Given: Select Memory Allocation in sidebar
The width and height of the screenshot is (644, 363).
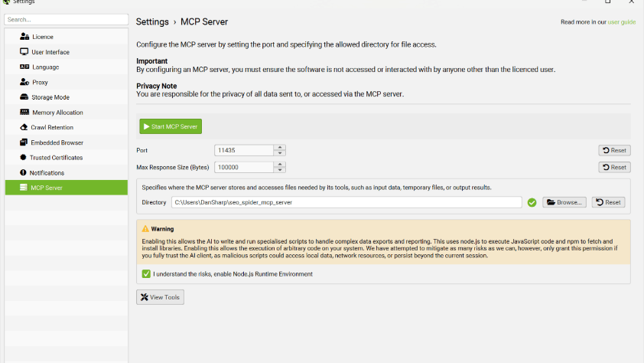Looking at the screenshot, I should [66, 113].
